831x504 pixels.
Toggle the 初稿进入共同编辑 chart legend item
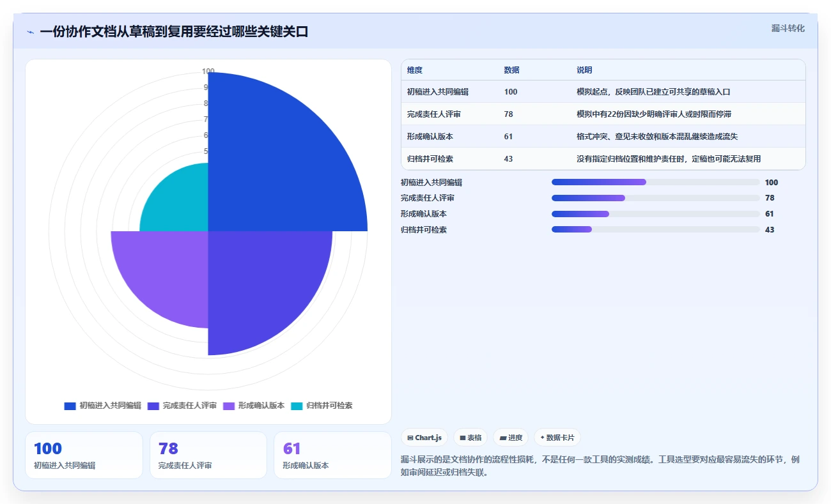[102, 406]
